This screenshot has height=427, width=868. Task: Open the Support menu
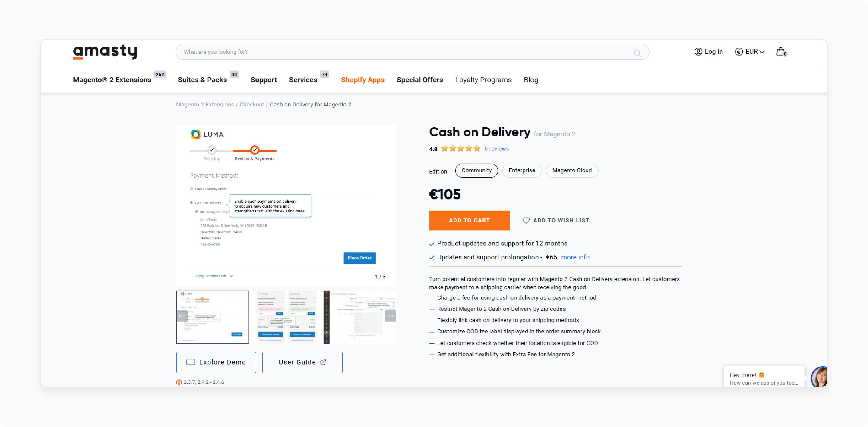[x=263, y=80]
